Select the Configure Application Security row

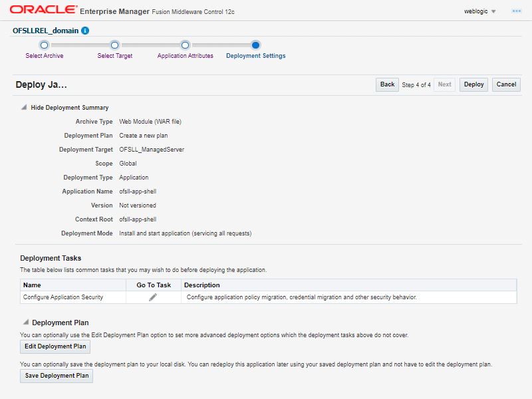[x=269, y=297]
